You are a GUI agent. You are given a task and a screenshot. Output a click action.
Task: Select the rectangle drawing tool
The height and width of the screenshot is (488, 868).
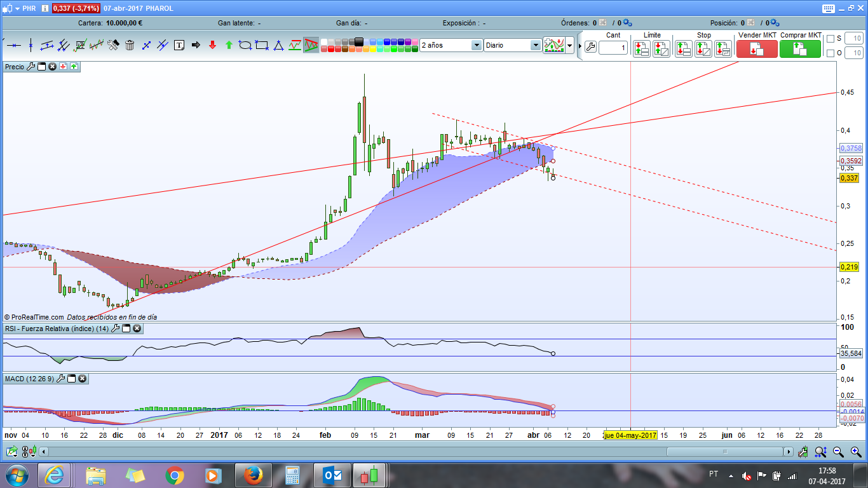(x=262, y=45)
